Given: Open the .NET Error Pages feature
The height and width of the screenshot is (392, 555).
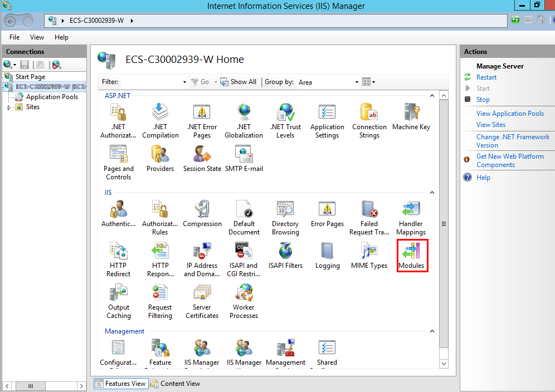Looking at the screenshot, I should (202, 121).
